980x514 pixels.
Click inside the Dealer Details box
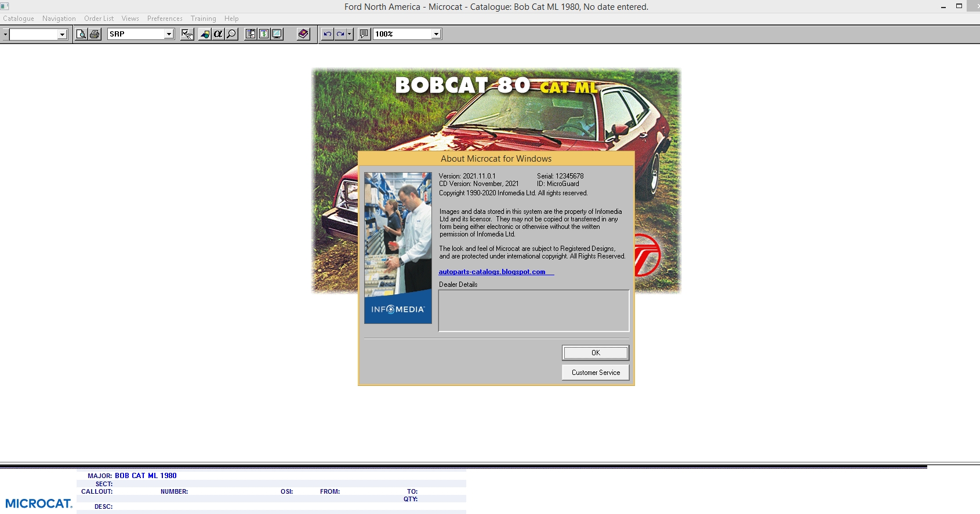[x=533, y=311]
